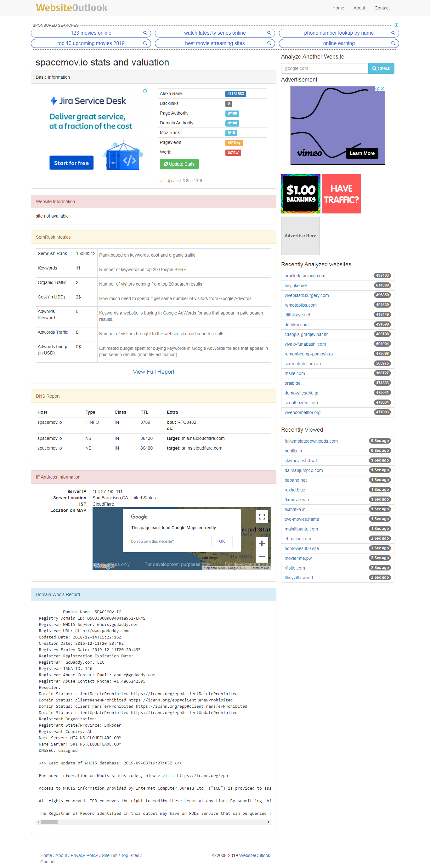The width and height of the screenshot is (430, 868).
Task: Click the Jira ad info icon
Action: click(145, 91)
